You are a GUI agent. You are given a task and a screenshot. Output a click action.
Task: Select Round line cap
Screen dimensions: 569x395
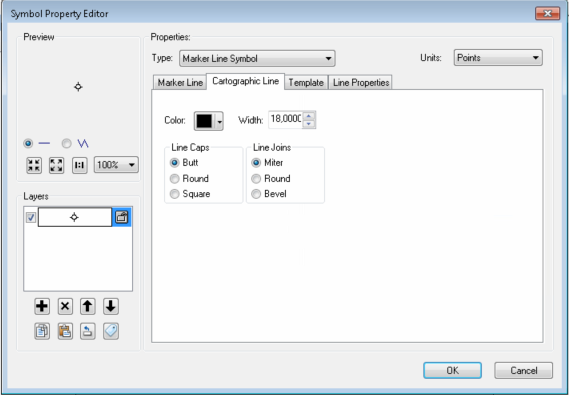(x=175, y=178)
